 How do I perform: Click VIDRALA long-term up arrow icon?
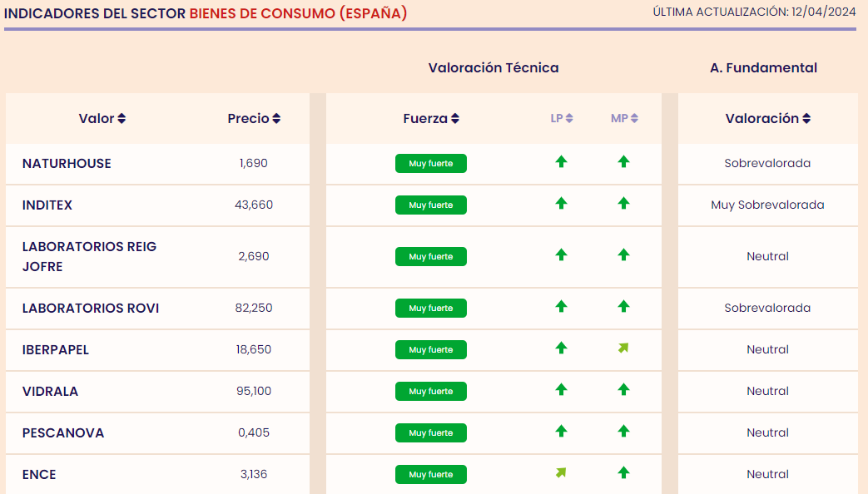[x=561, y=390]
